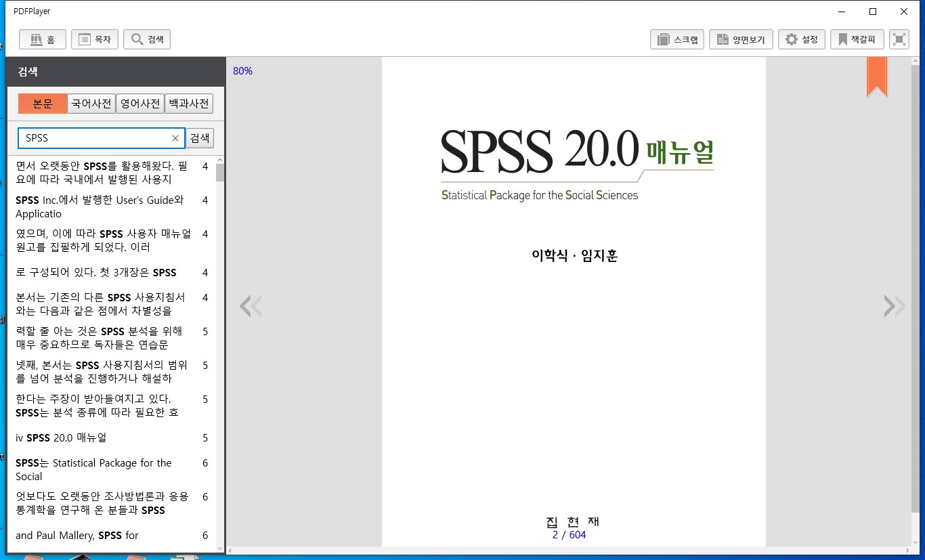Viewport: 925px width, 560px height.
Task: Select the 백과사전 tab
Action: tap(189, 104)
